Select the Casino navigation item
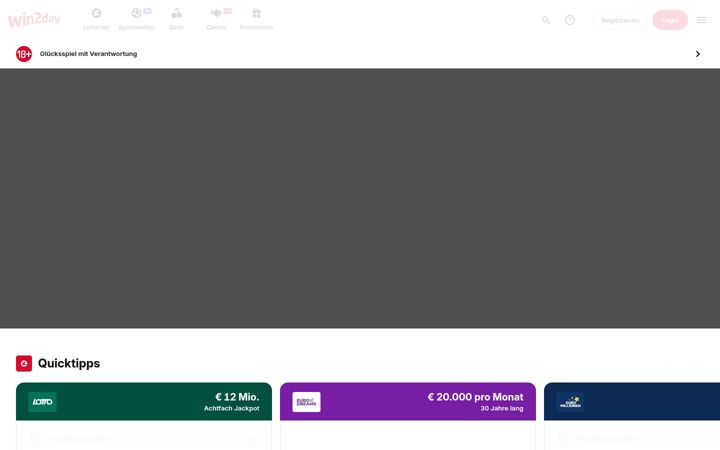This screenshot has width=720, height=450. (x=216, y=20)
